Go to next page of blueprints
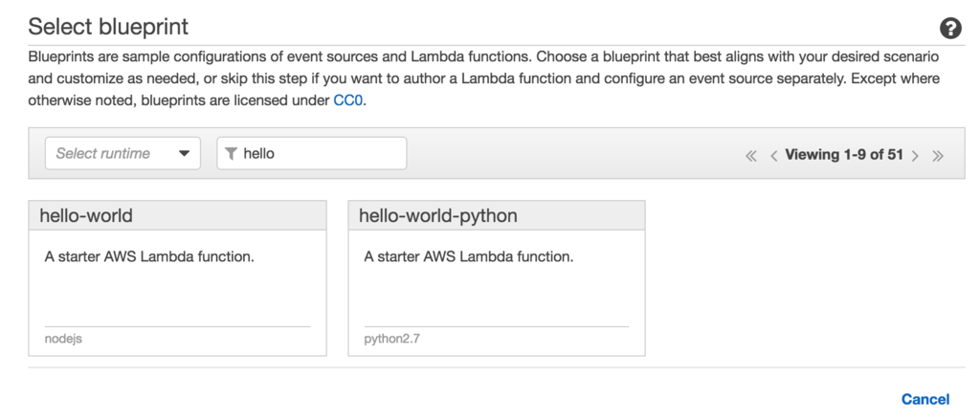Image resolution: width=980 pixels, height=420 pixels. [x=915, y=156]
